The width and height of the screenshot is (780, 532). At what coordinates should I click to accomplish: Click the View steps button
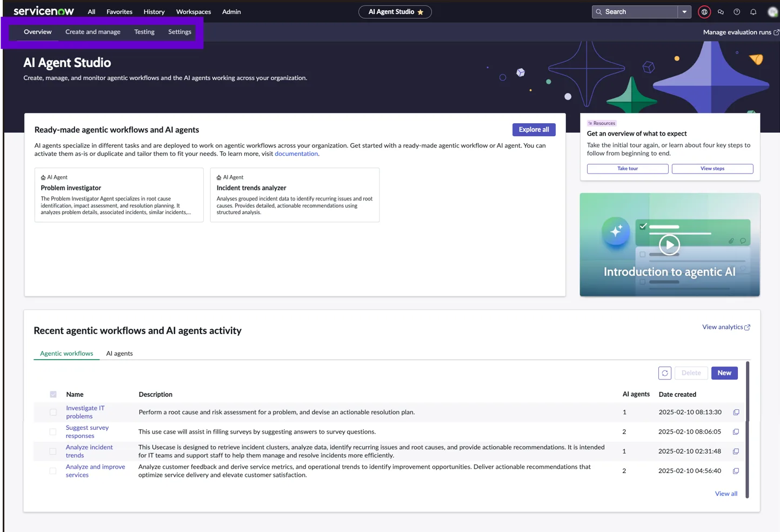712,169
